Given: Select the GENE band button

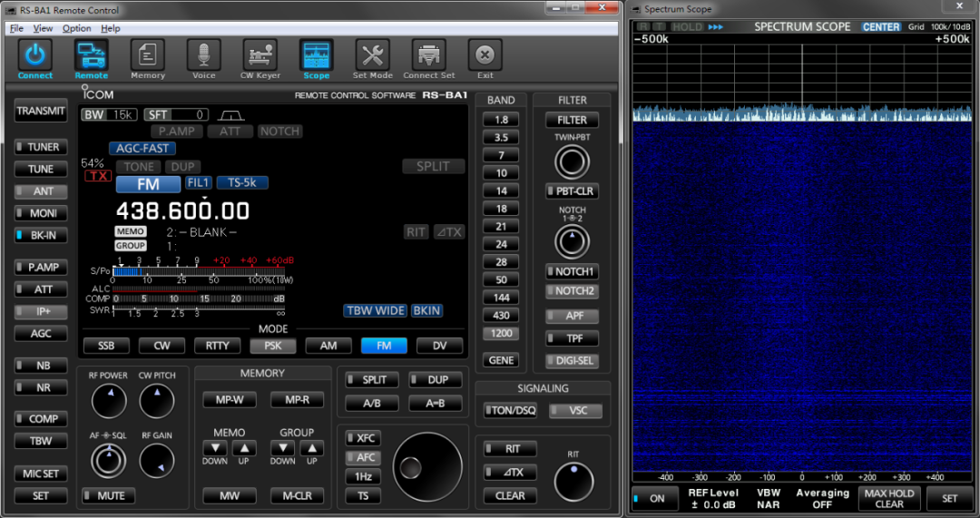Looking at the screenshot, I should (501, 360).
